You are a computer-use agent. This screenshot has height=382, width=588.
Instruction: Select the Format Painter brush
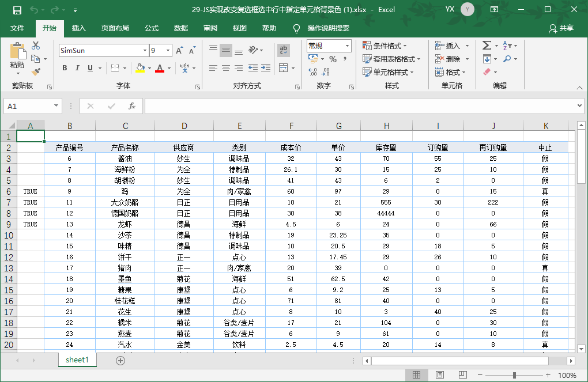[36, 72]
